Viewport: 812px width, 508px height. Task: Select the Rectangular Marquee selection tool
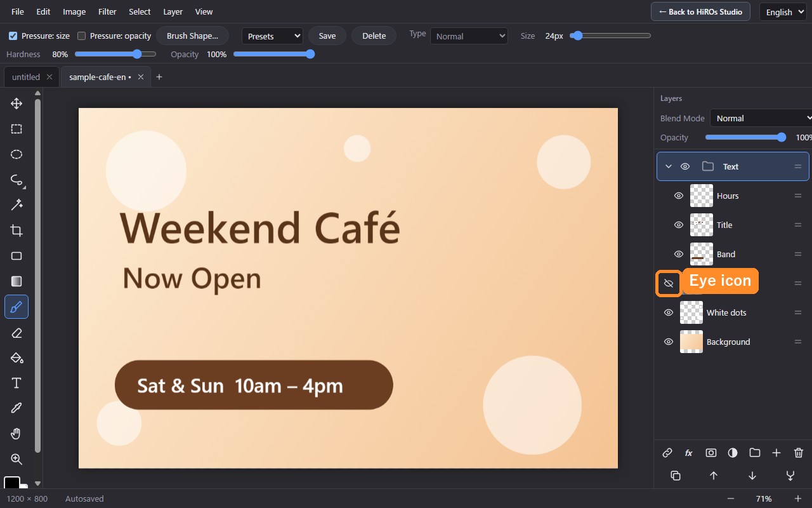tap(16, 129)
